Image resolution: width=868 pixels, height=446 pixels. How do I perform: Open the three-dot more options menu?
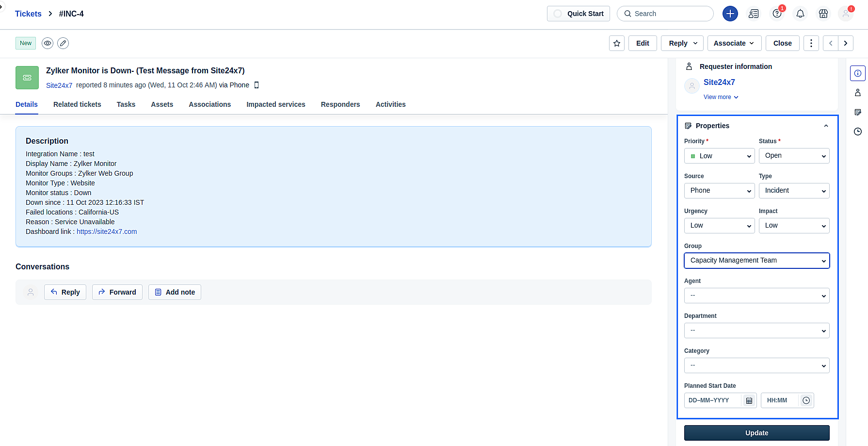811,43
